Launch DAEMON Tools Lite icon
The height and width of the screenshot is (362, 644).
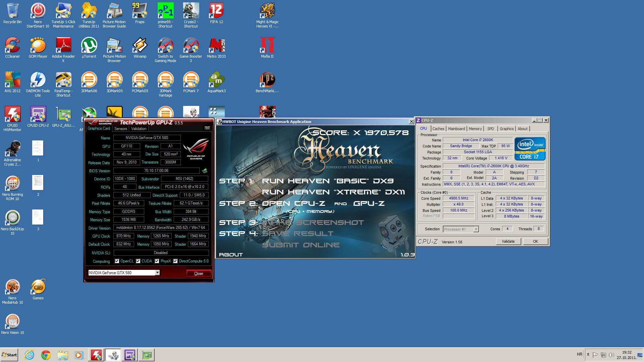pyautogui.click(x=38, y=84)
